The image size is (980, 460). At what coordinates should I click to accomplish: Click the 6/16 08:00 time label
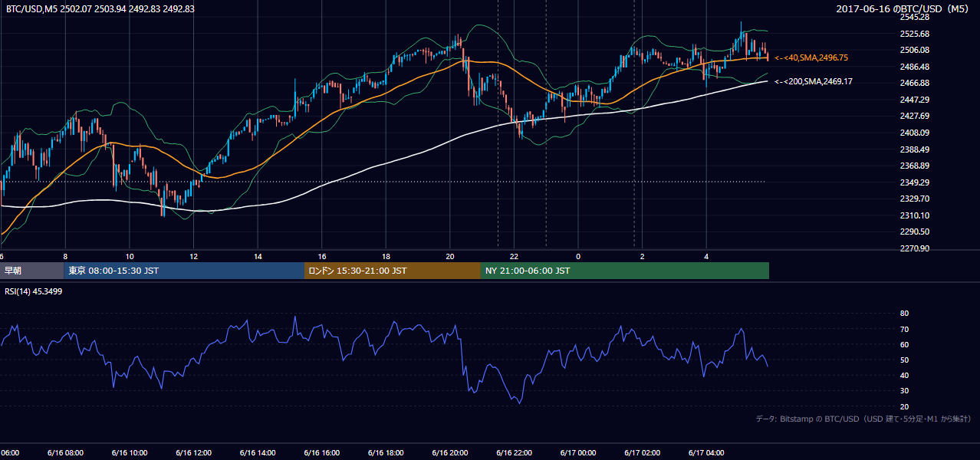[x=65, y=453]
